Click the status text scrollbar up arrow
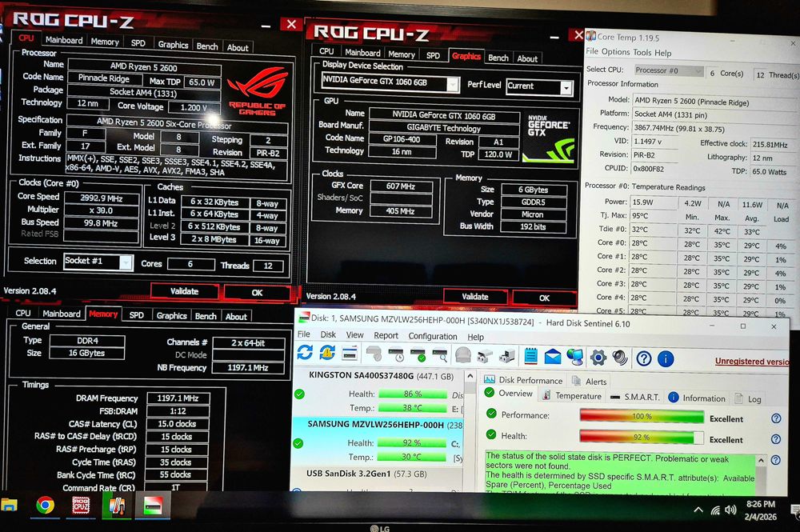800x532 pixels. point(761,459)
